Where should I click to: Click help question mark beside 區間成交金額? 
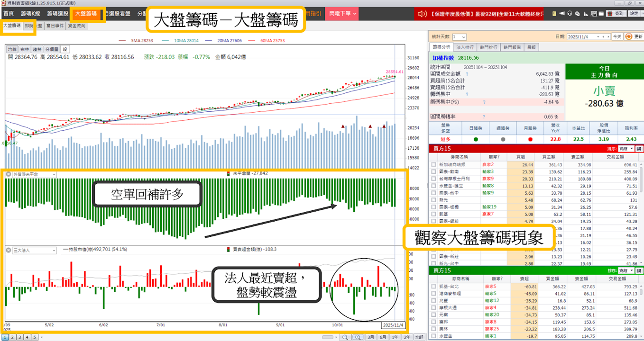click(467, 74)
